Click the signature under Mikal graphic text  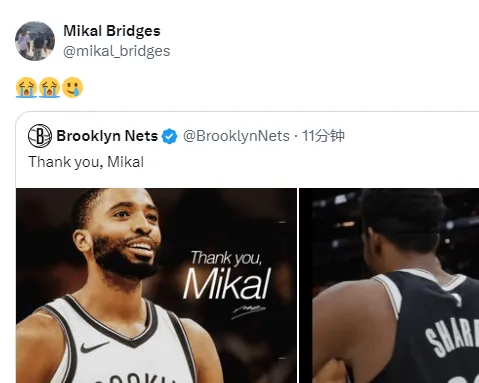[249, 312]
